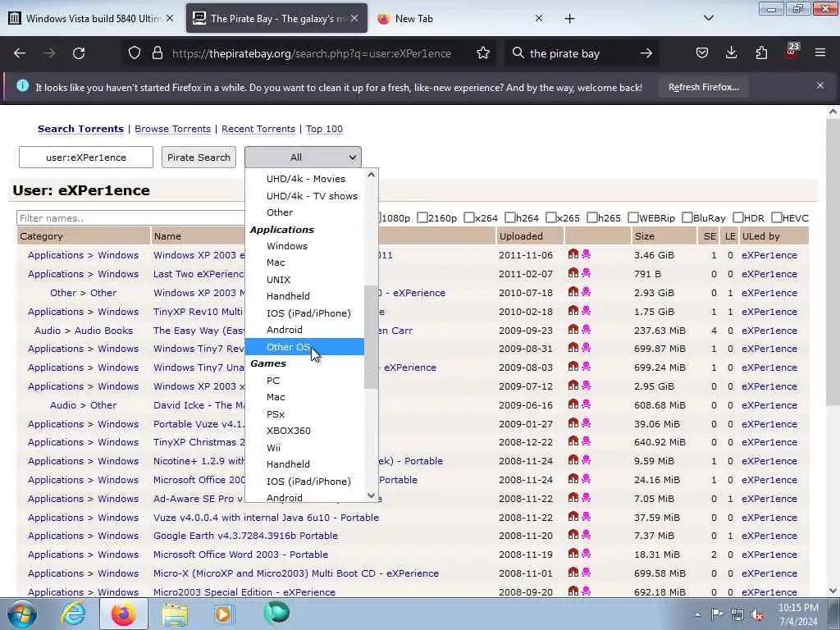Open the list all tabs chevron
Image resolution: width=840 pixels, height=630 pixels.
click(x=708, y=18)
